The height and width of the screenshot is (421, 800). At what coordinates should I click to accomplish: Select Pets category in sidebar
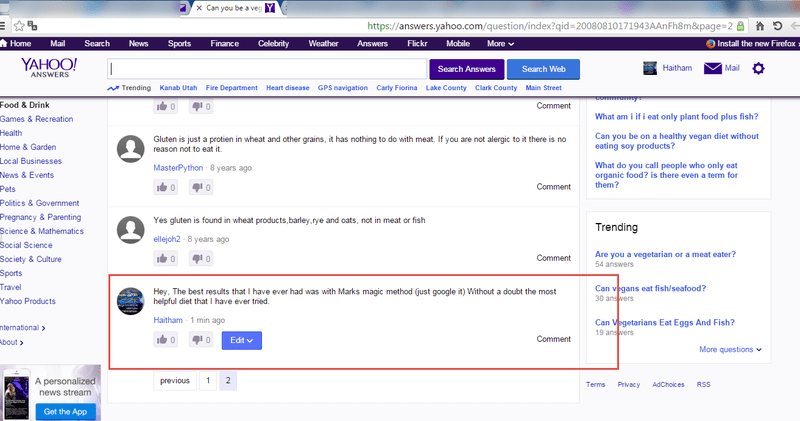pos(8,189)
